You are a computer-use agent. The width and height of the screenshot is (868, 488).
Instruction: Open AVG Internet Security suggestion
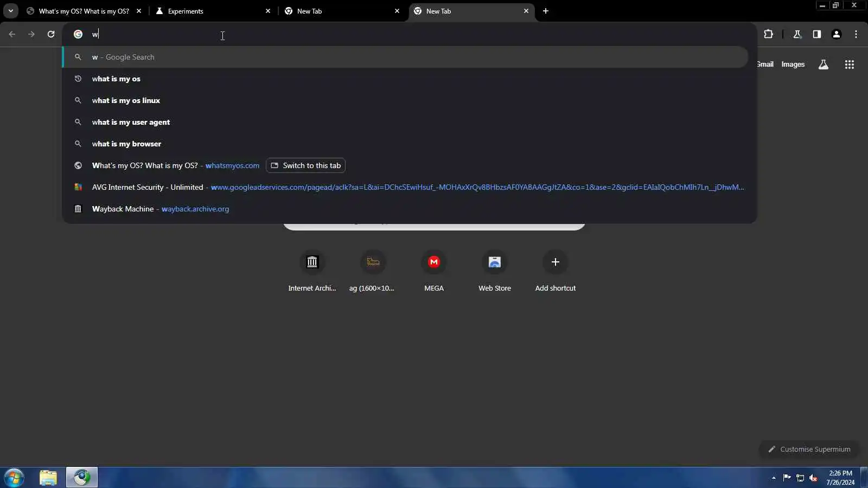pyautogui.click(x=405, y=187)
